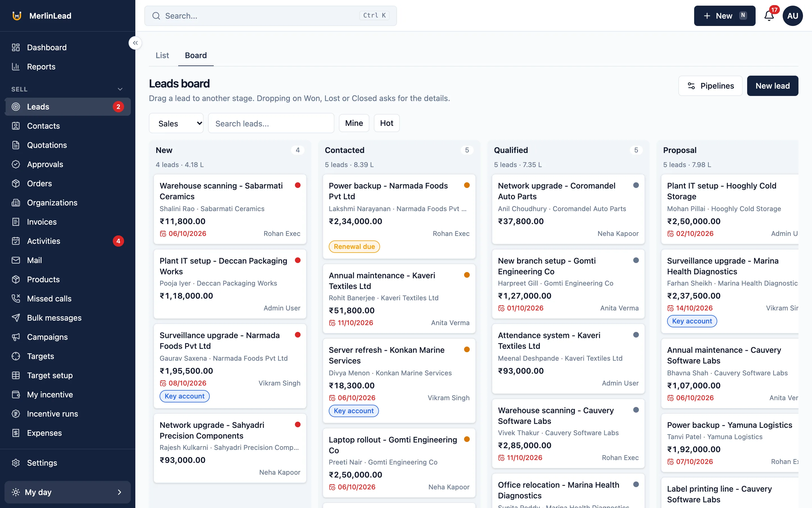
Task: Open Invoices page
Action: coord(67,222)
